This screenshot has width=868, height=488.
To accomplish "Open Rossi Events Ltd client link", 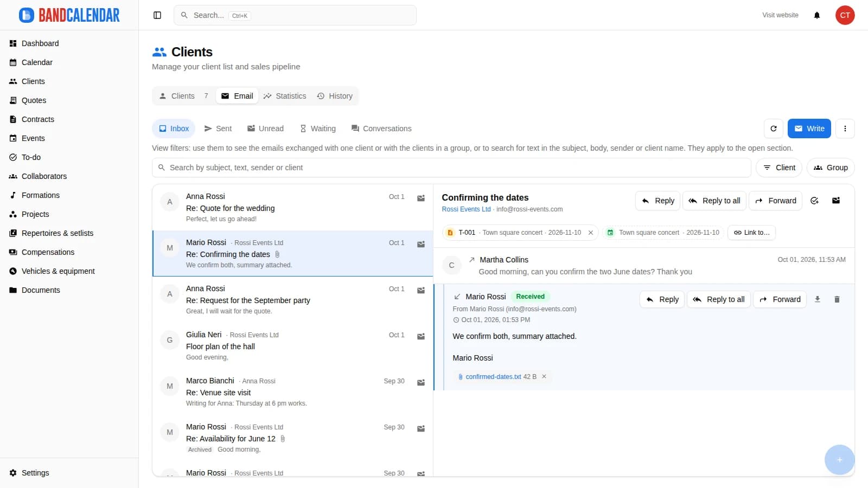I will [466, 209].
